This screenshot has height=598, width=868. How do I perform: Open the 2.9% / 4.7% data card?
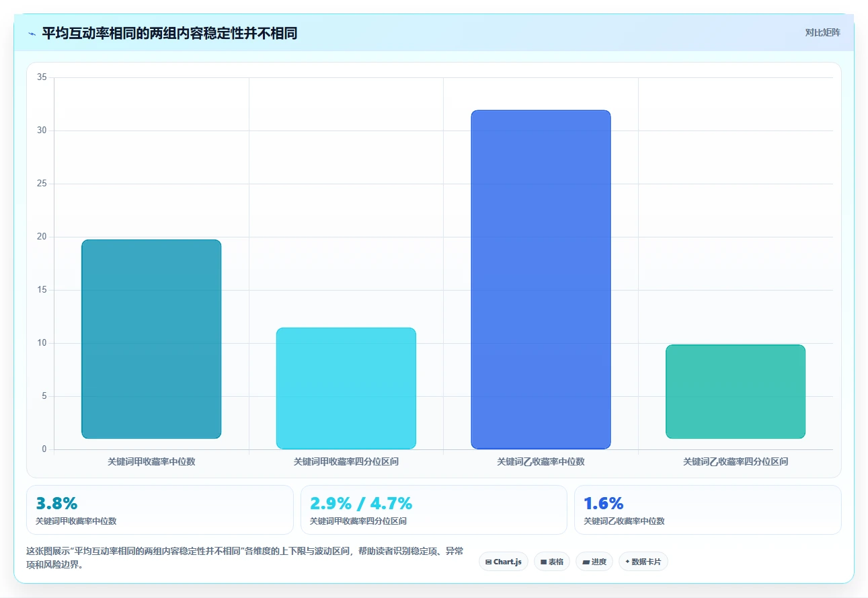(x=434, y=510)
